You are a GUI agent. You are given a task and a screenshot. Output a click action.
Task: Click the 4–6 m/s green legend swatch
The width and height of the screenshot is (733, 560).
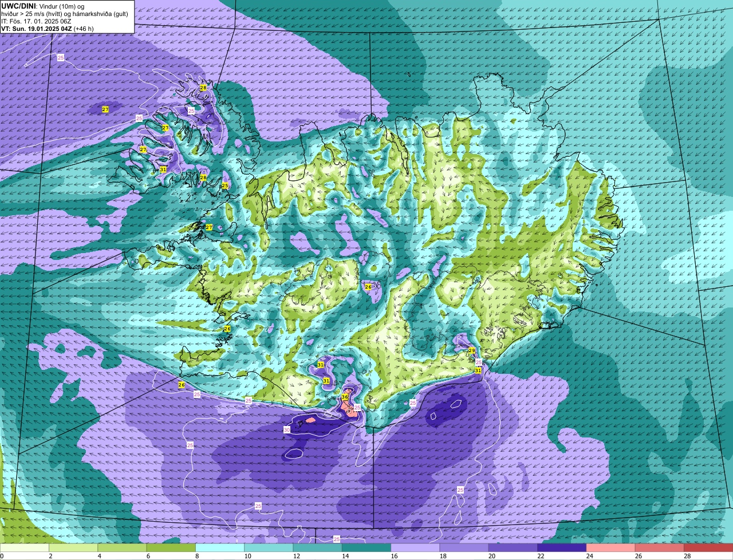click(x=122, y=547)
